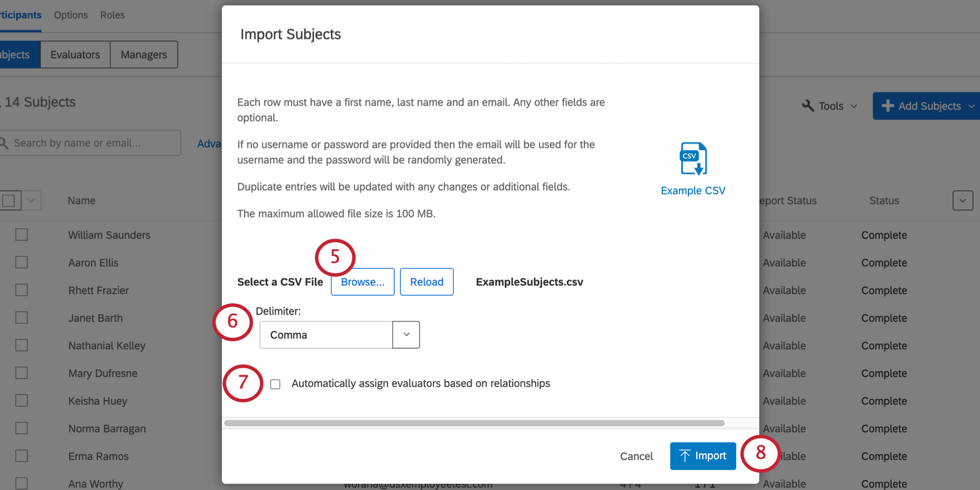Click the dialog's horizontal scrollbar

pos(474,423)
